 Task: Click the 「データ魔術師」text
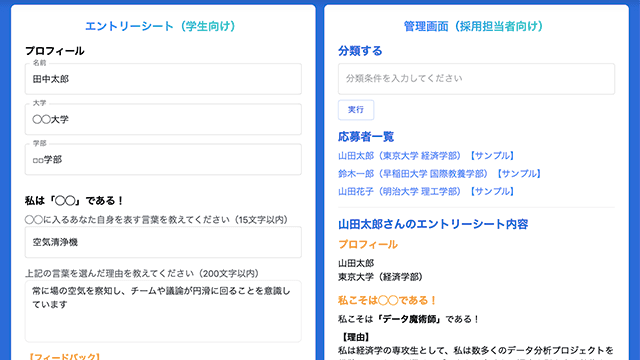pyautogui.click(x=409, y=319)
